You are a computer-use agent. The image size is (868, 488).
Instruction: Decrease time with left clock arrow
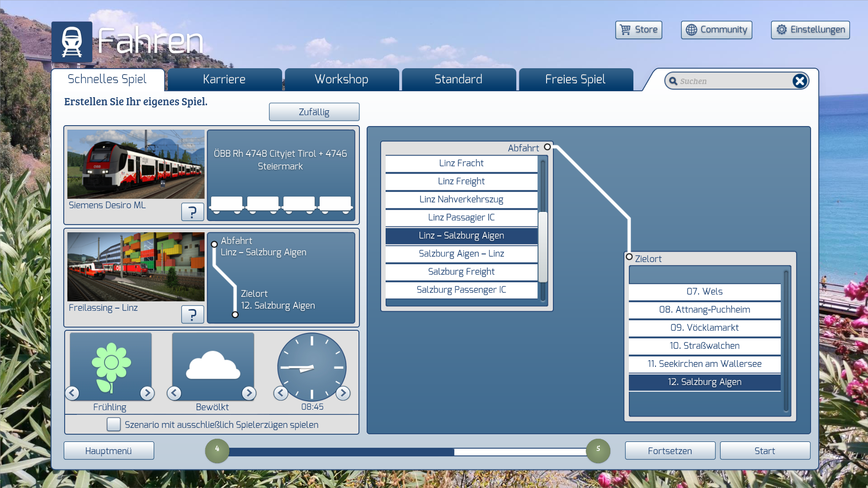281,393
